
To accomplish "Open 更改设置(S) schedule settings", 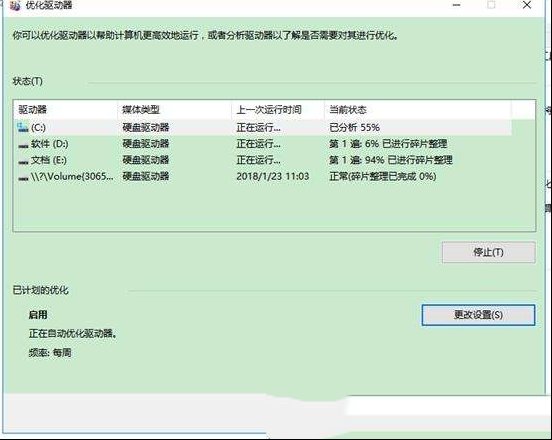I will tap(478, 315).
